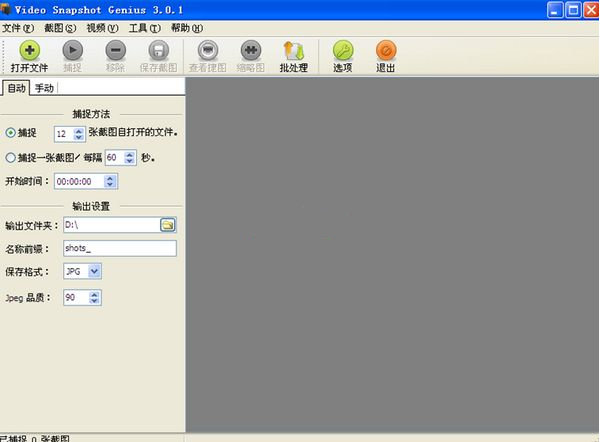The width and height of the screenshot is (602, 442).
Task: Maximize the Video Snapshot Genius window
Action: 573,10
